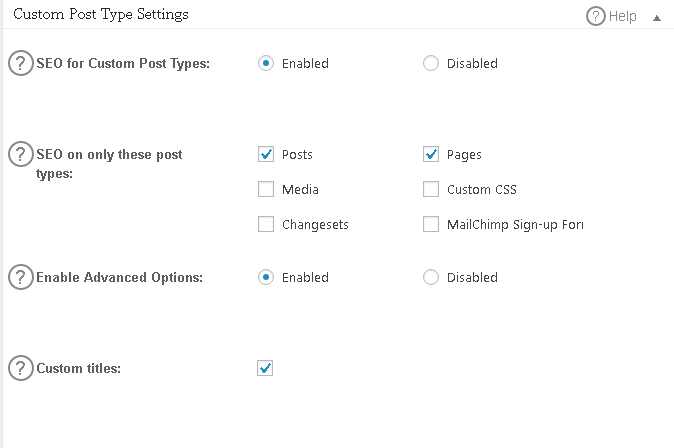Enable the MailChimp Sign-up Form checkbox
This screenshot has height=448, width=674.
coord(431,224)
